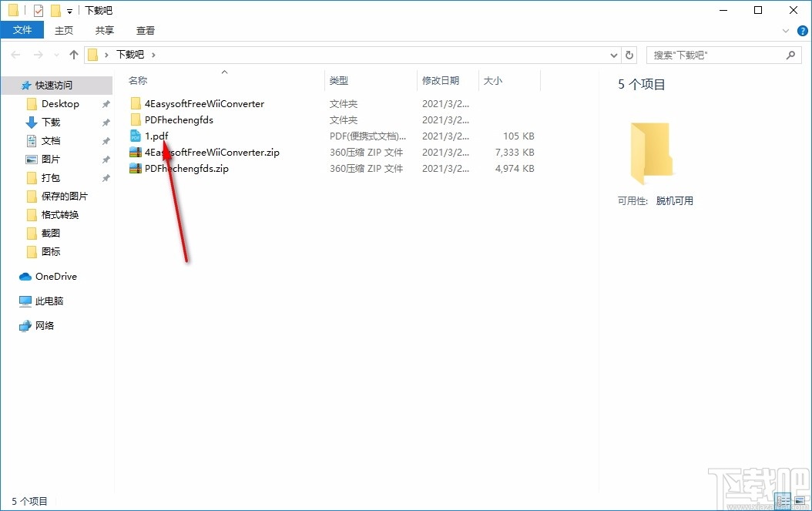Switch to large icons view

pyautogui.click(x=799, y=501)
